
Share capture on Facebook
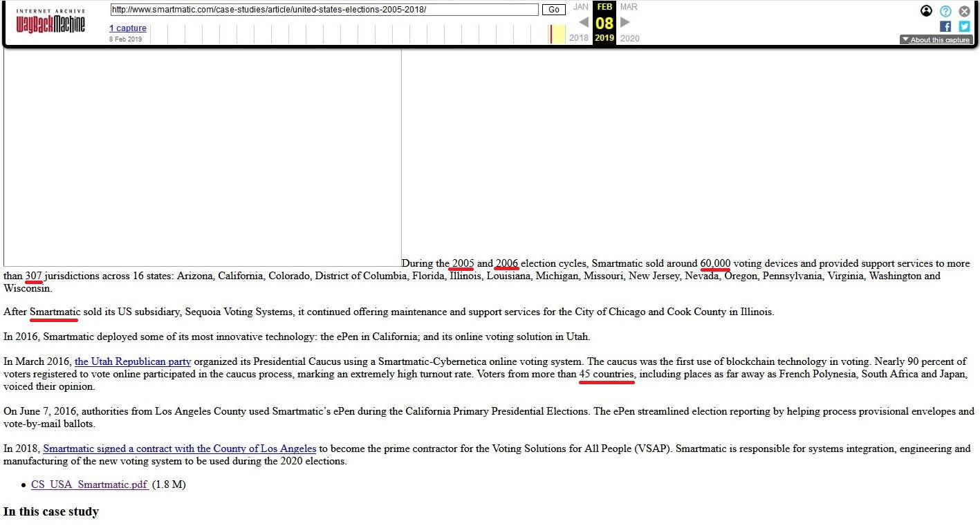coord(945,26)
